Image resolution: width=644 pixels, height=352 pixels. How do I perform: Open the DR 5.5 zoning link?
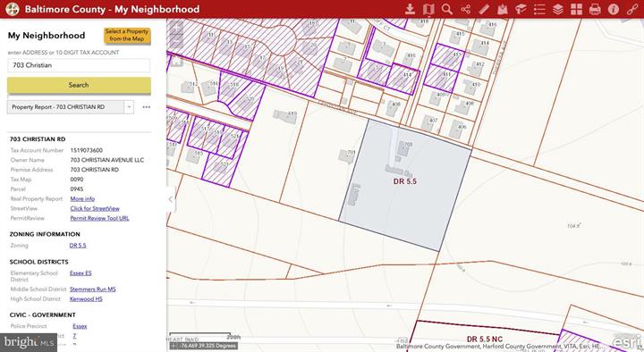[78, 246]
